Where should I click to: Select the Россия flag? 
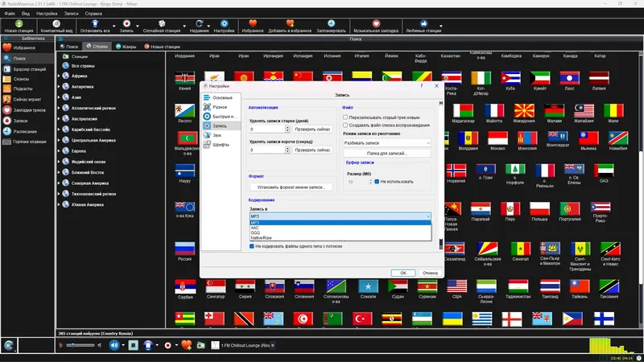(184, 249)
